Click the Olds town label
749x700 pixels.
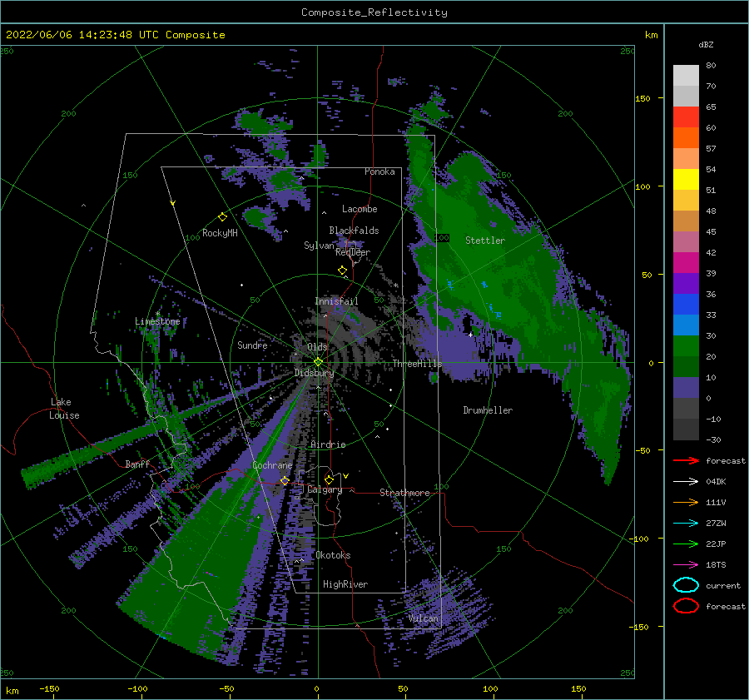click(x=317, y=346)
